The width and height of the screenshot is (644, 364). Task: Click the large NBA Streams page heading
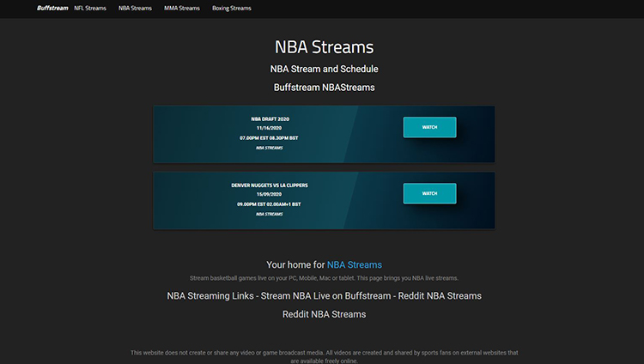(324, 47)
